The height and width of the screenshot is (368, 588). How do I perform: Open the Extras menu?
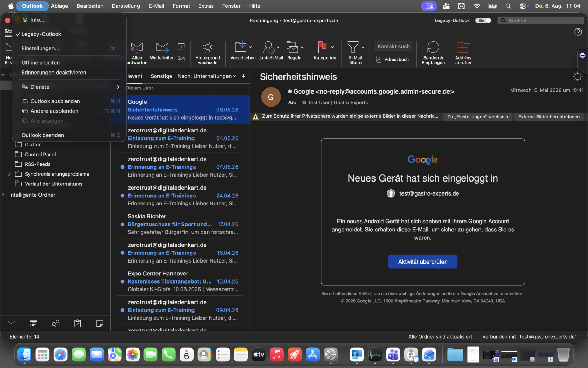pyautogui.click(x=206, y=6)
